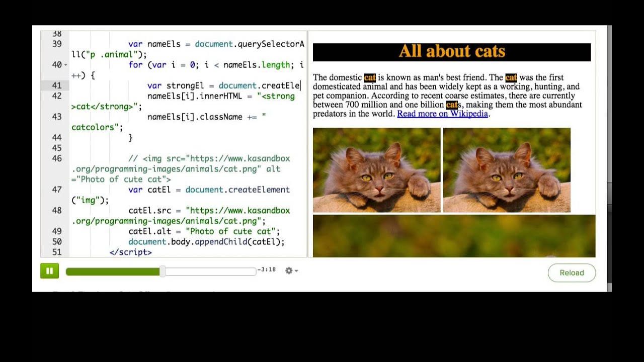
Task: Click the second cat photo in the output
Action: point(507,170)
